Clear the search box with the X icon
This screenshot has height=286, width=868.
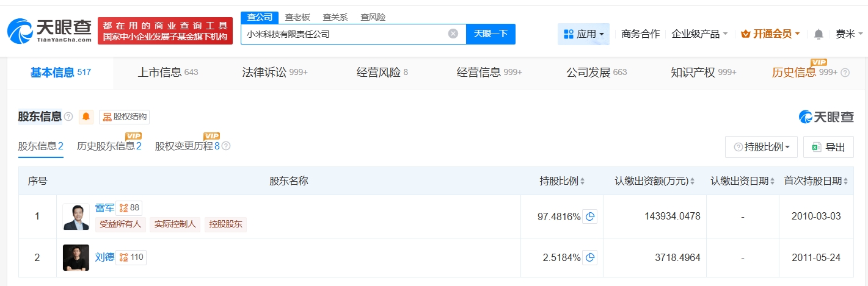(x=453, y=34)
